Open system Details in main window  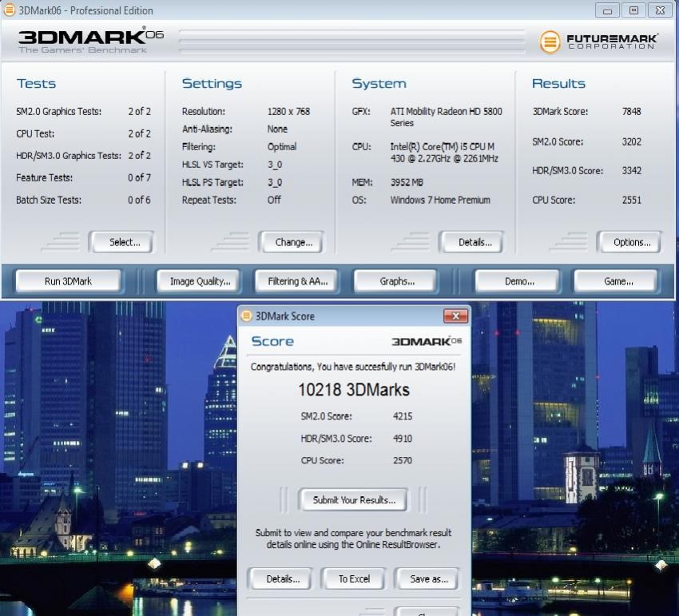(x=471, y=242)
